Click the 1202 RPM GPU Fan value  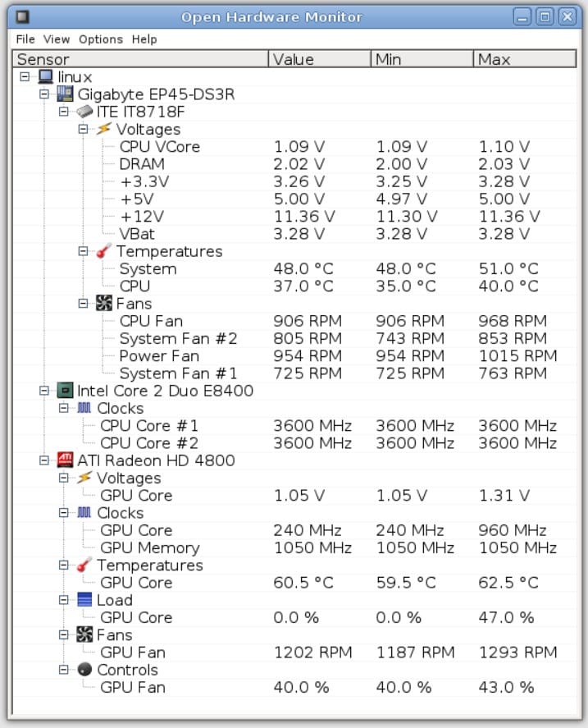(312, 652)
